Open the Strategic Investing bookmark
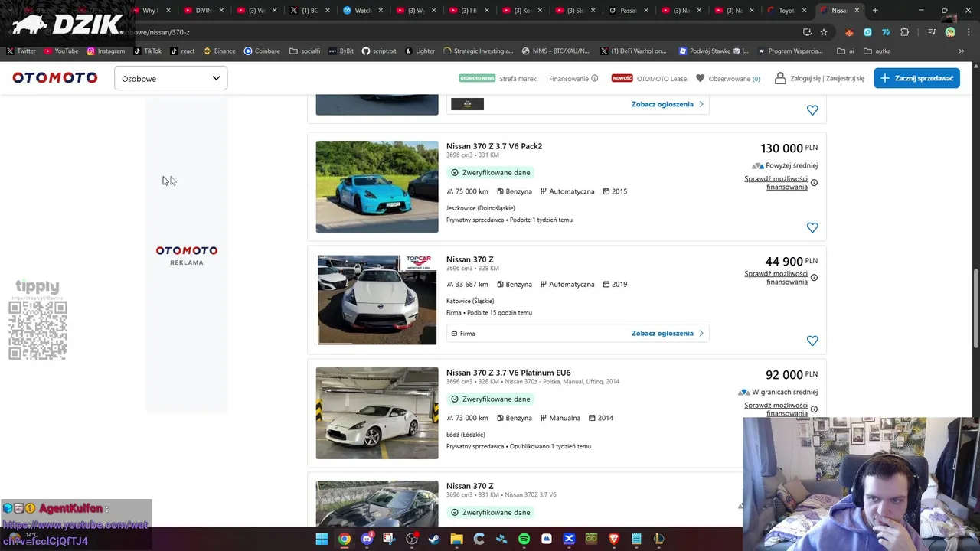The width and height of the screenshot is (980, 551). pyautogui.click(x=478, y=51)
